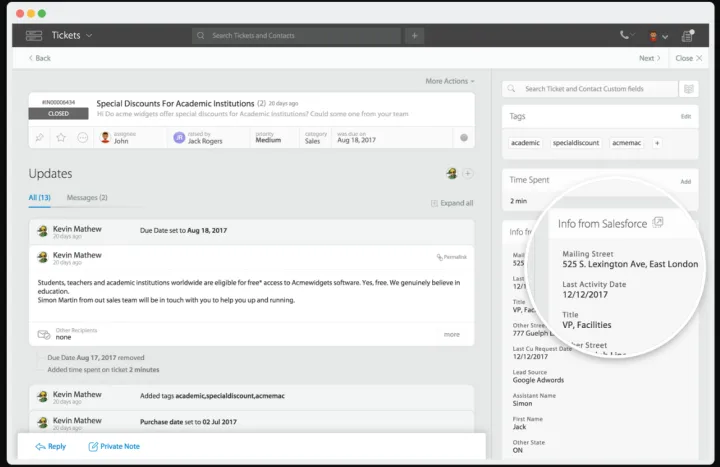The width and height of the screenshot is (720, 467).
Task: Open Kevin Mathew Purchase date update
Action: tap(252, 422)
